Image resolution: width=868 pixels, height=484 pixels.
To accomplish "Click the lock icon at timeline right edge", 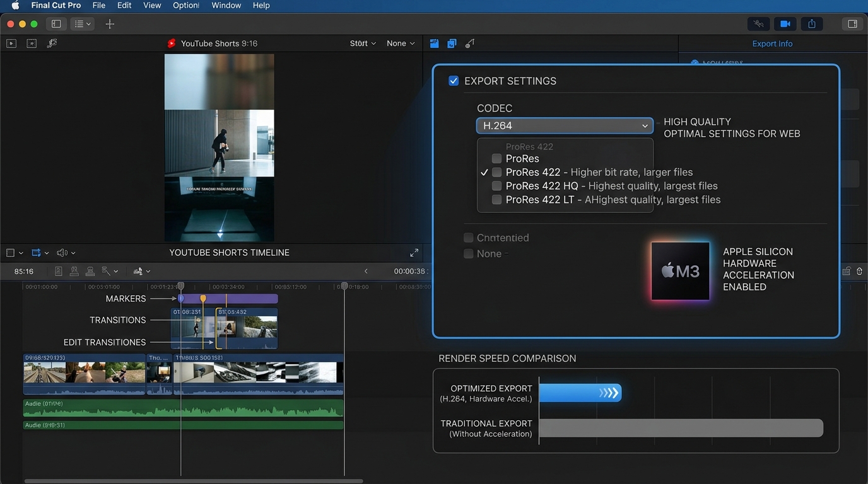I will (859, 271).
